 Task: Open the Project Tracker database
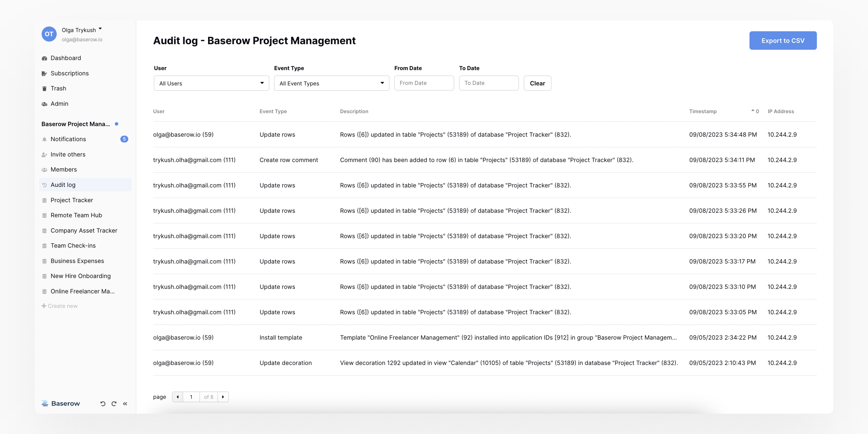coord(72,200)
